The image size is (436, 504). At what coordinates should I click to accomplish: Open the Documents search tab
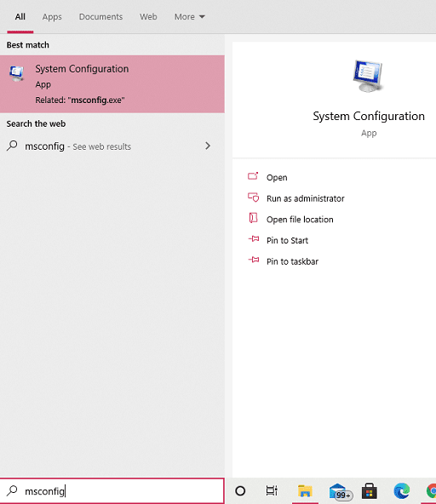click(100, 17)
